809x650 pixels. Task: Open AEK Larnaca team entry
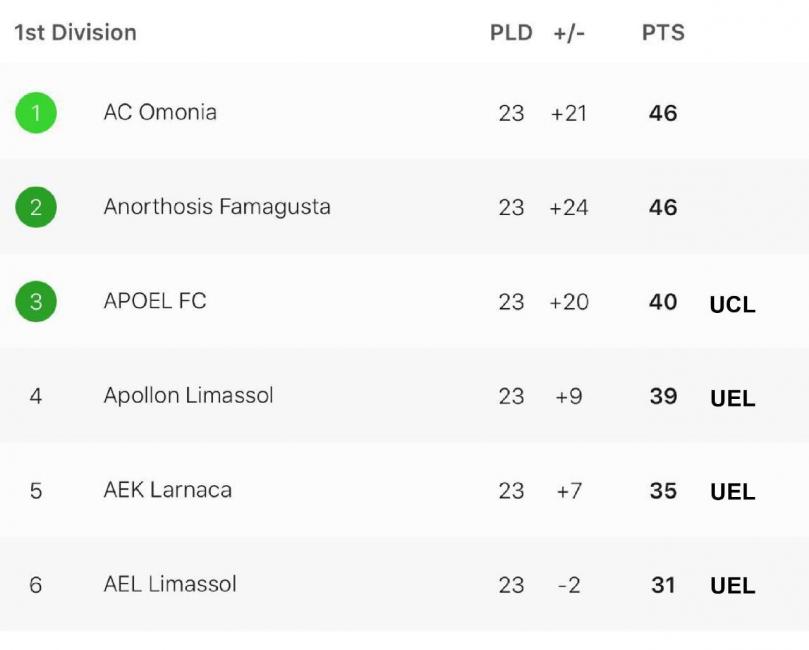pos(168,490)
